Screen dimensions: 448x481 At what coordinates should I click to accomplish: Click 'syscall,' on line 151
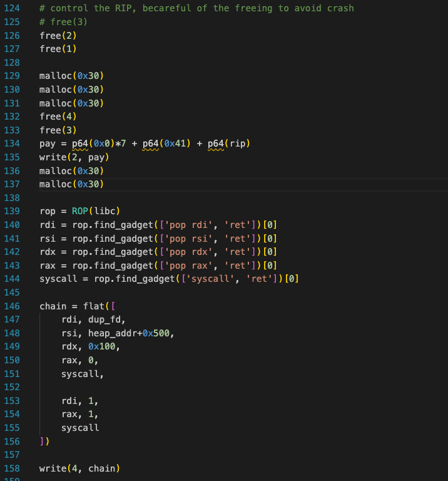[83, 374]
